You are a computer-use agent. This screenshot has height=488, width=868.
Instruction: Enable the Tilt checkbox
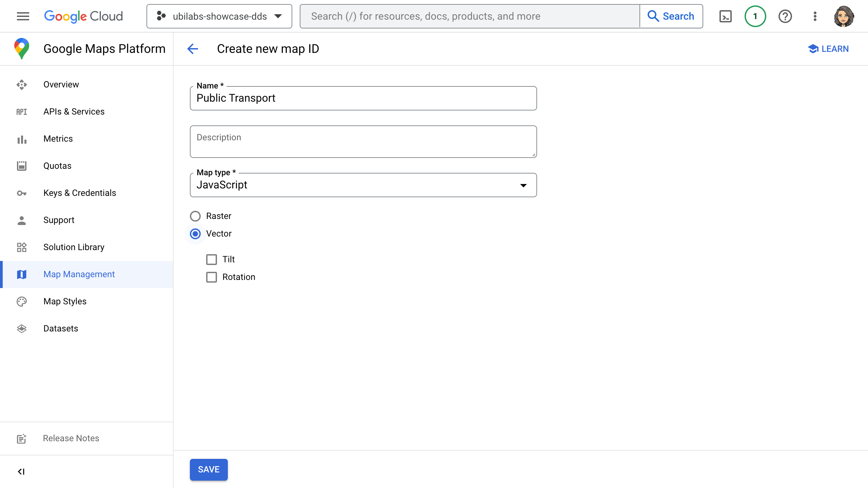click(212, 259)
